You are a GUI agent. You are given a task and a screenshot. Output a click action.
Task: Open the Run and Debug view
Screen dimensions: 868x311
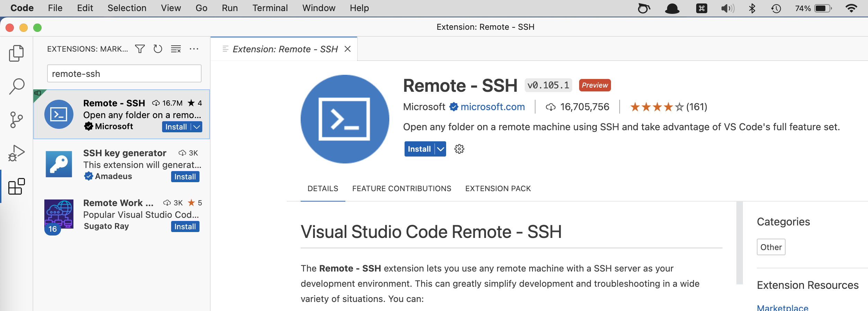[x=16, y=153]
